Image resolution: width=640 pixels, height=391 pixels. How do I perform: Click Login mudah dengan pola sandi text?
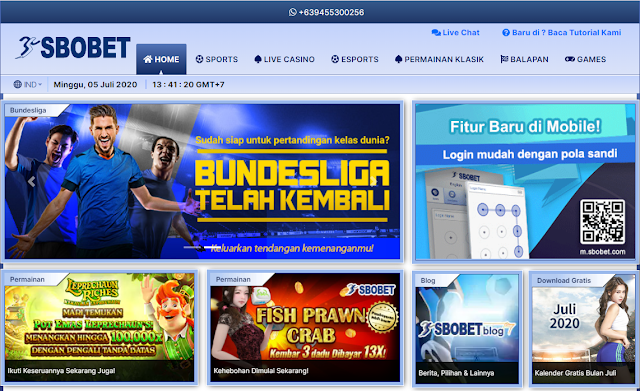(x=530, y=154)
